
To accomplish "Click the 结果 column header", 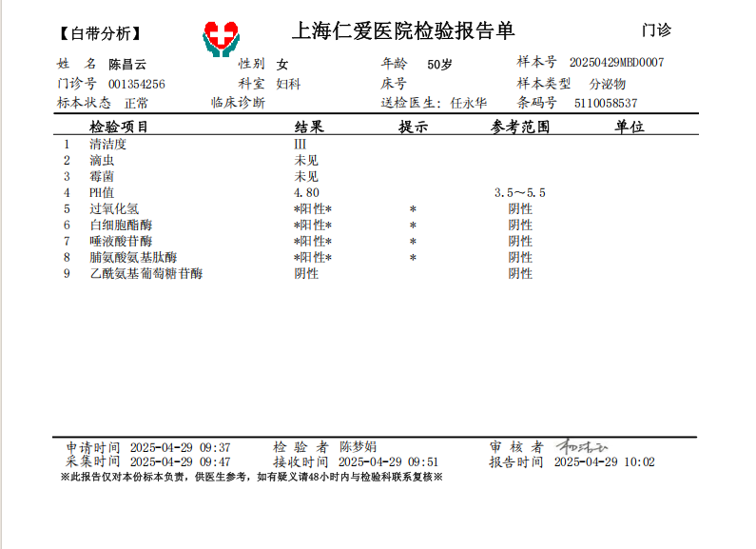I will click(309, 127).
